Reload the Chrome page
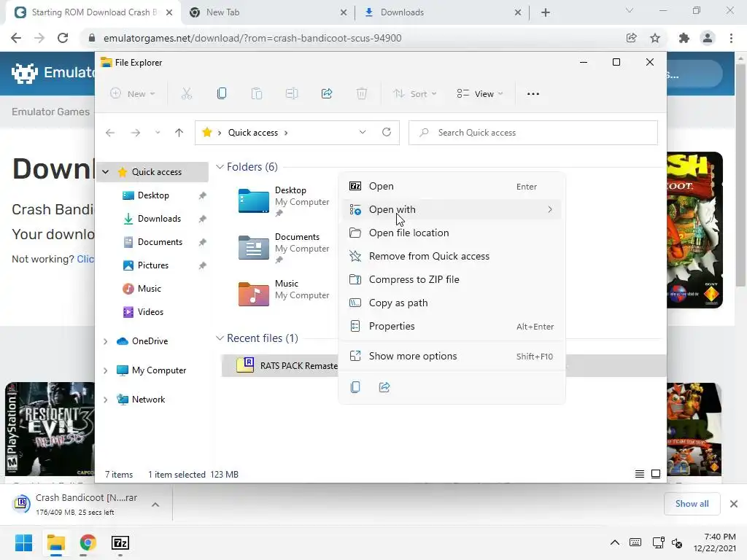The width and height of the screenshot is (747, 560). tap(63, 38)
